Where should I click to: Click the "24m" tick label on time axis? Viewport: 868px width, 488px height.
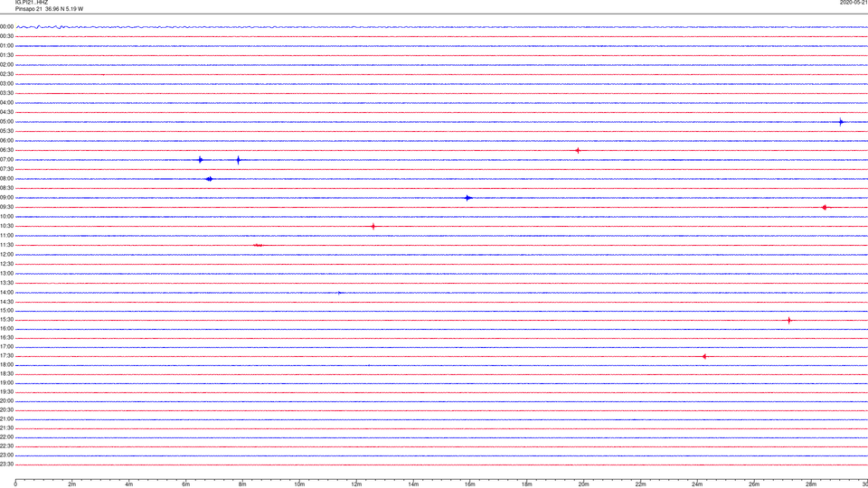click(697, 484)
